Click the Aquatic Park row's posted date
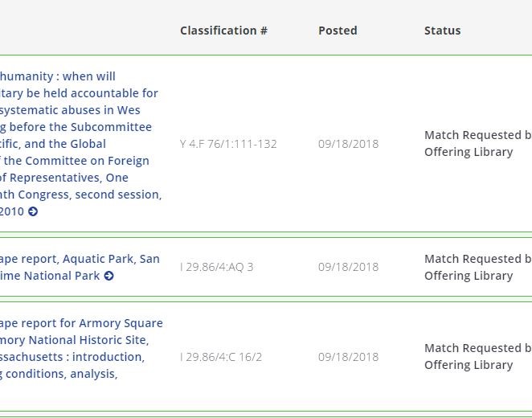 click(x=348, y=267)
